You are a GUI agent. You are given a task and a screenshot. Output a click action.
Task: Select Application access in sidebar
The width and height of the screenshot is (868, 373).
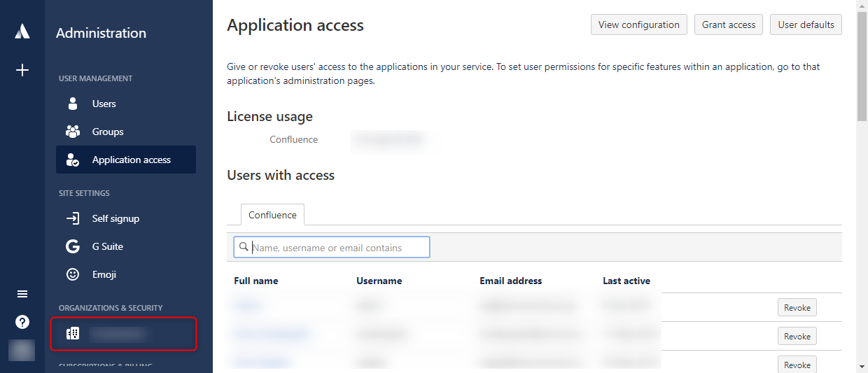126,160
